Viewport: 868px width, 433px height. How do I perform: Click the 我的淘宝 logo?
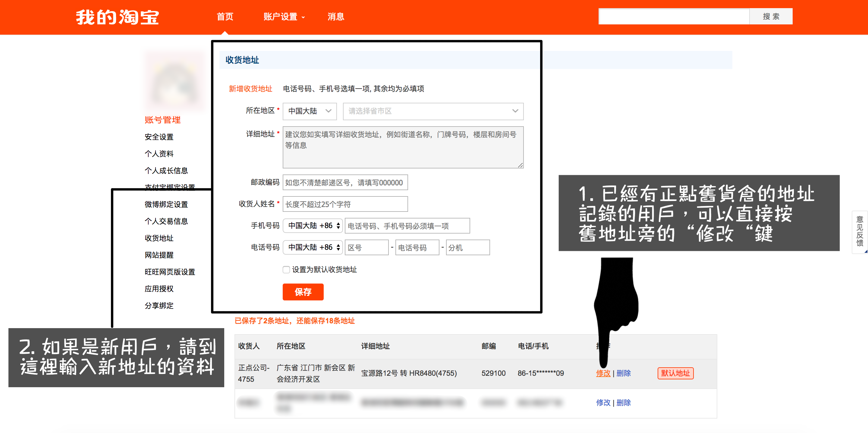pos(117,17)
